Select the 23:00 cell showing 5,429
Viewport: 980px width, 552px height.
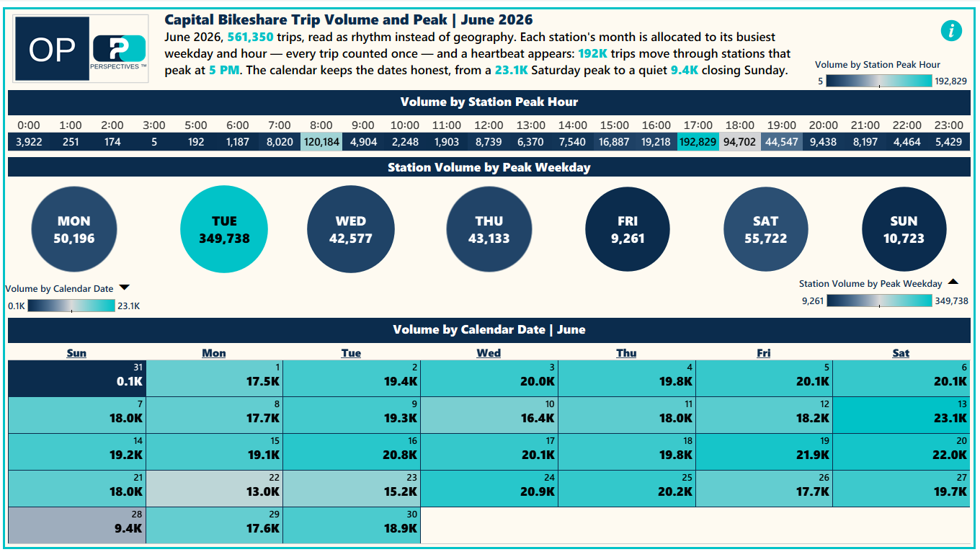pos(948,142)
